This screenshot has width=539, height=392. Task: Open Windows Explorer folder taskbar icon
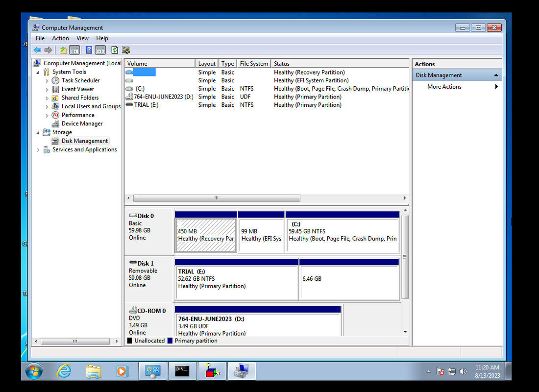93,371
